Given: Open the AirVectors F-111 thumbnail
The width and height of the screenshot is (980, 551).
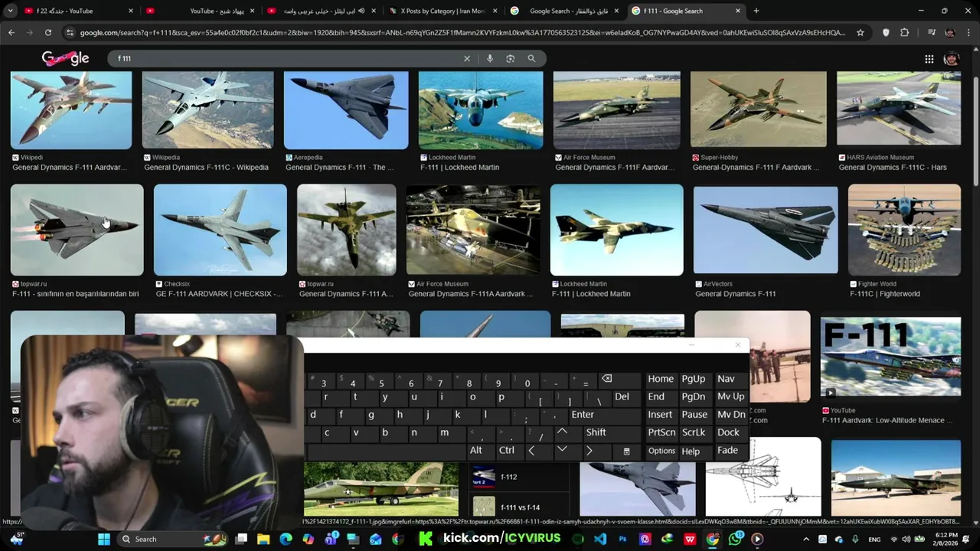Looking at the screenshot, I should click(x=766, y=230).
